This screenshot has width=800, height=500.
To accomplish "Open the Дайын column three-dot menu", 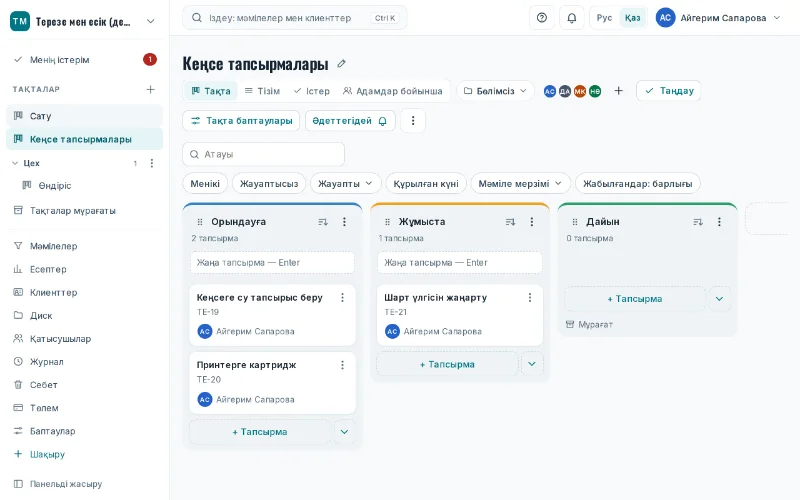I will coord(719,222).
